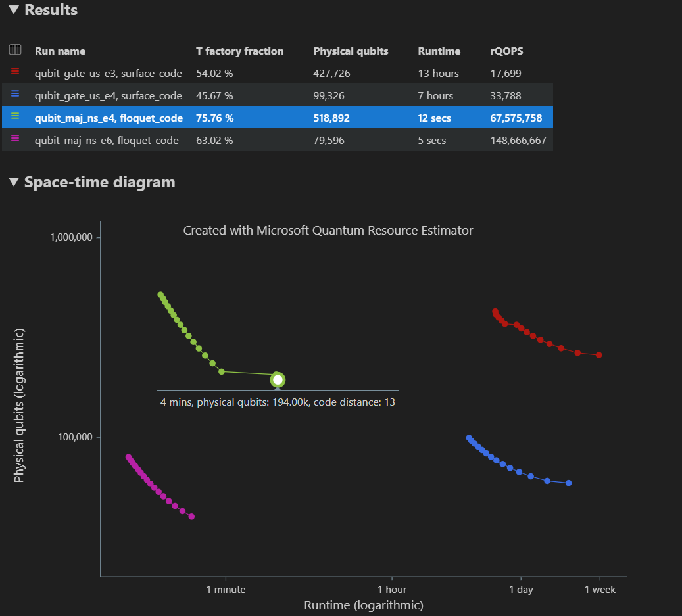Screen dimensions: 682x616
Task: Click the red series icon beside qubit_gate_us_e3
Action: tap(14, 73)
